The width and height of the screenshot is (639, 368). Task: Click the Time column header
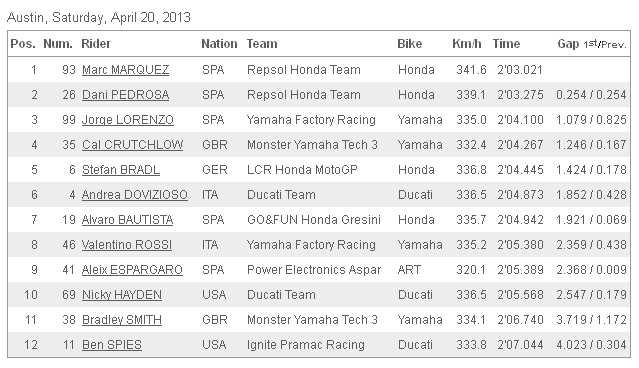506,44
